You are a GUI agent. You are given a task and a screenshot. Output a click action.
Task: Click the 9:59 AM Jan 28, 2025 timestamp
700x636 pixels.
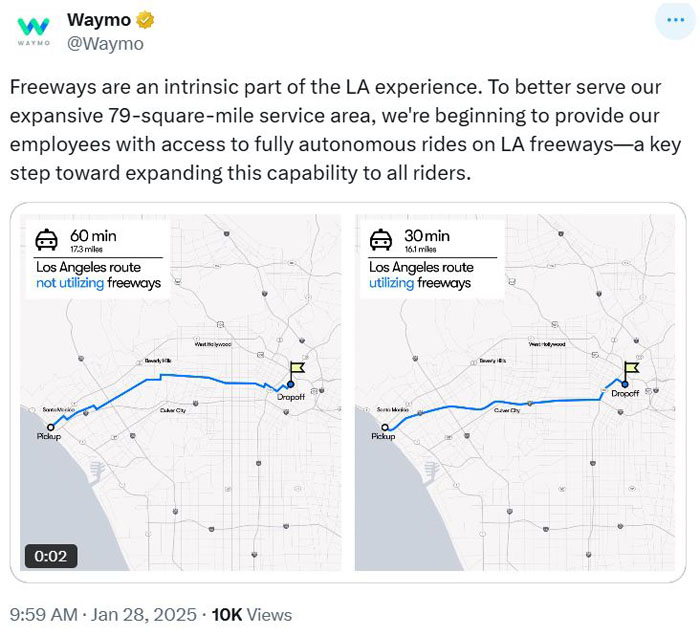coord(103,615)
